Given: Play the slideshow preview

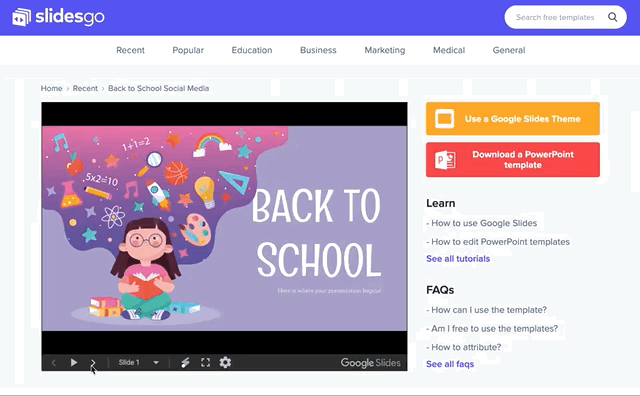Looking at the screenshot, I should [x=73, y=363].
